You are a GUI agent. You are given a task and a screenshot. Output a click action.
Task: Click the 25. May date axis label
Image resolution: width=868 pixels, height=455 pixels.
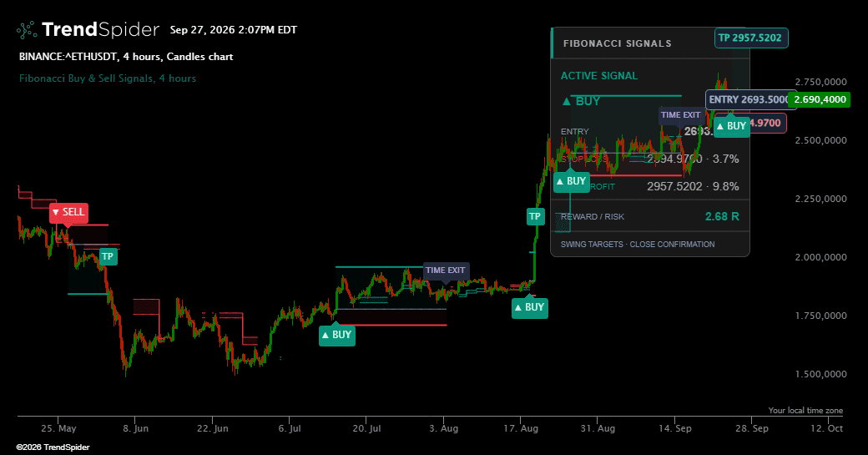pos(58,428)
